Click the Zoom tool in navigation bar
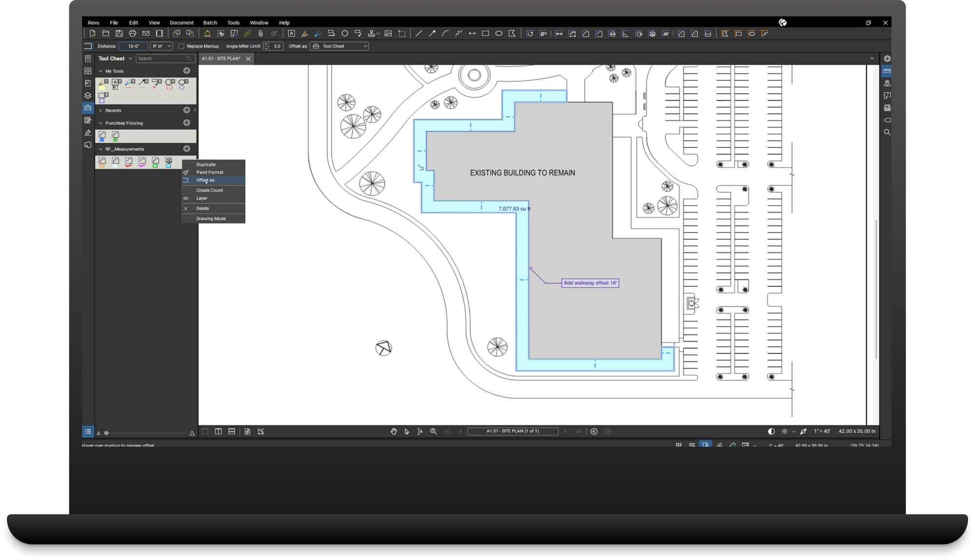 coord(433,431)
